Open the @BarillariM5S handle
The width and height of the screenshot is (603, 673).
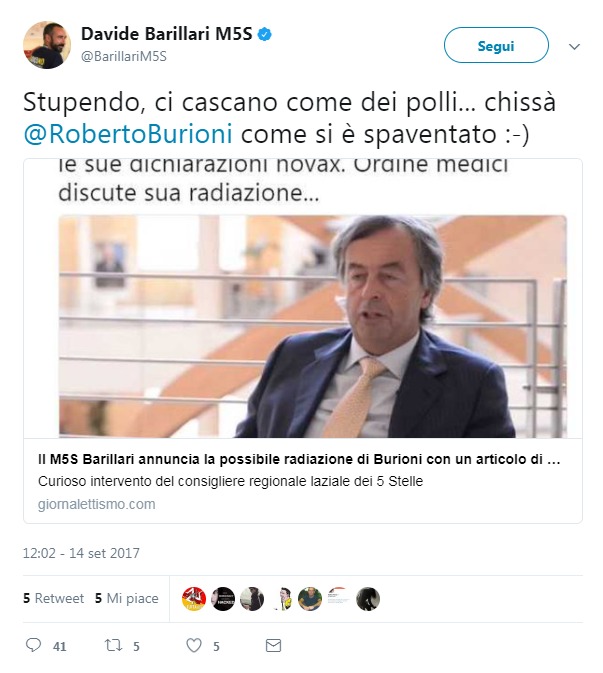(124, 57)
